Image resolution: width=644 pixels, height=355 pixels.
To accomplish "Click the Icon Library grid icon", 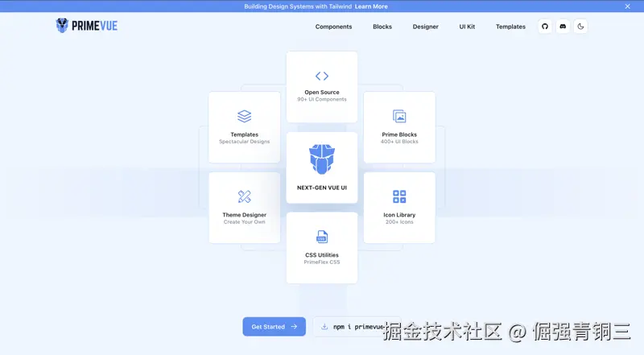I will pos(399,196).
